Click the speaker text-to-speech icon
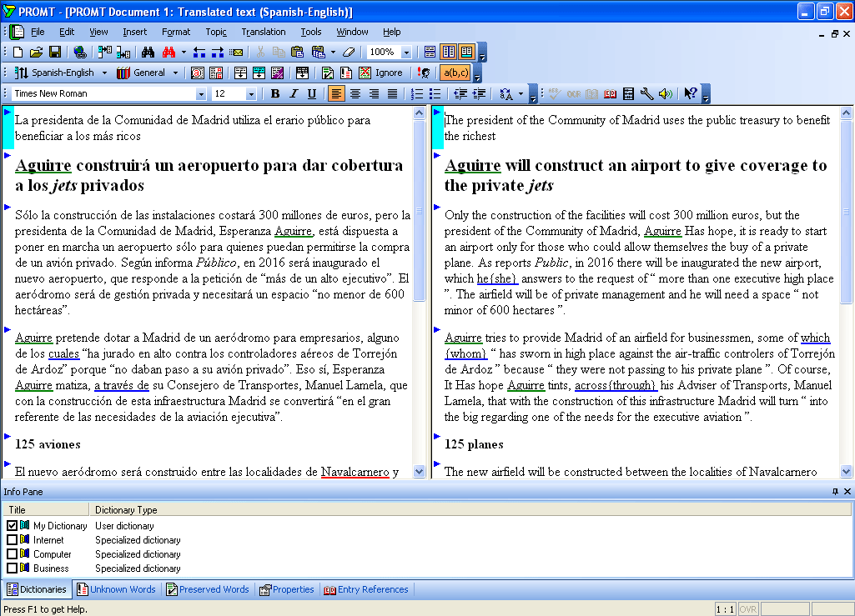Viewport: 855px width, 616px height. click(x=666, y=93)
